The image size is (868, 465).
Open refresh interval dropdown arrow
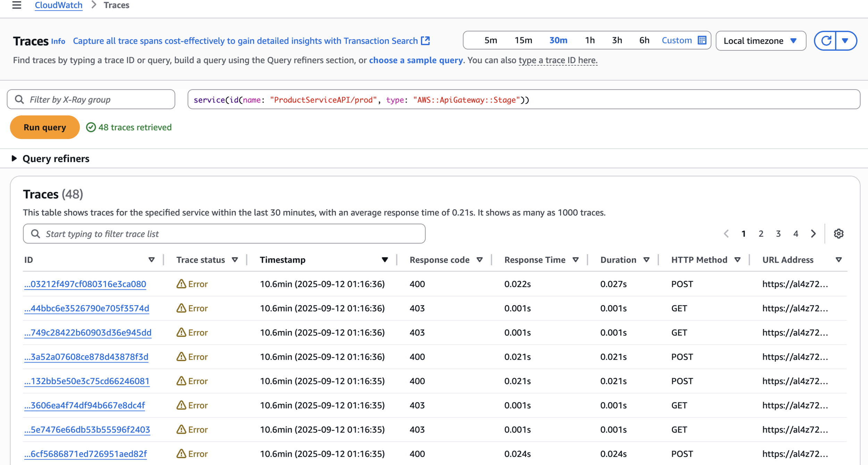tap(845, 41)
